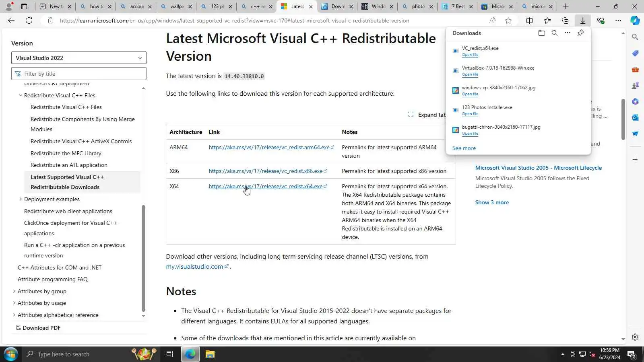Open Microsoft 365 icon in sidebar
Viewport: 644px width, 362px height.
click(635, 101)
